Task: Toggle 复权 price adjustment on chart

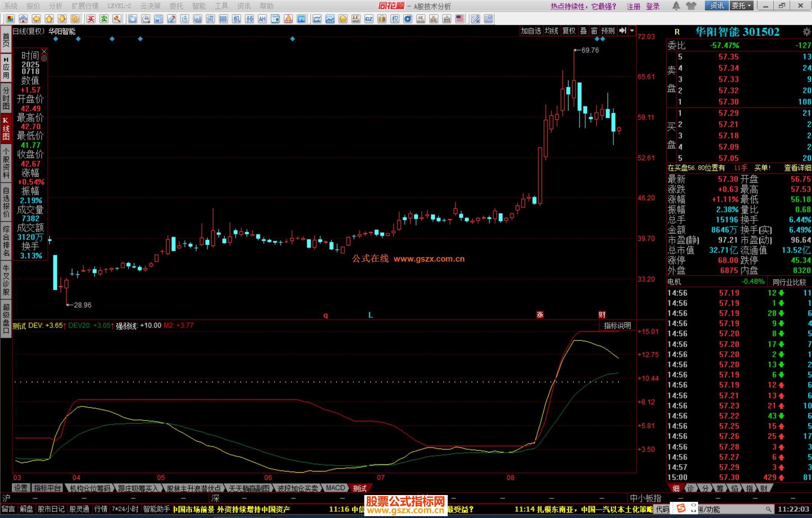Action: coord(569,31)
